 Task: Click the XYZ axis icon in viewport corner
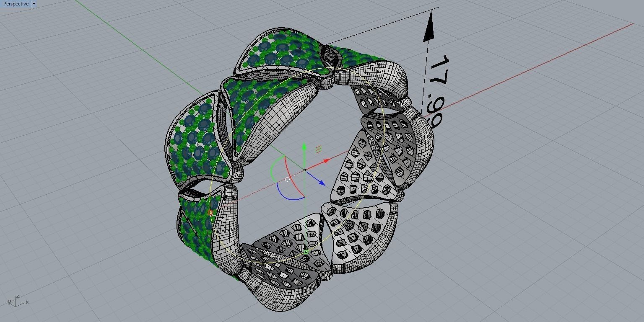[x=18, y=301]
